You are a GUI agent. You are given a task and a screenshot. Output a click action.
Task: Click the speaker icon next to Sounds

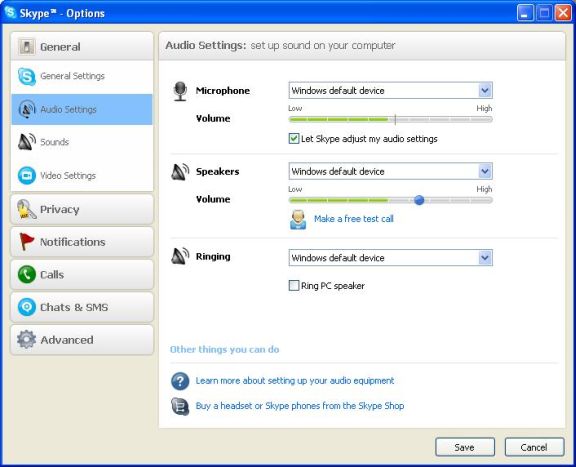click(x=27, y=142)
